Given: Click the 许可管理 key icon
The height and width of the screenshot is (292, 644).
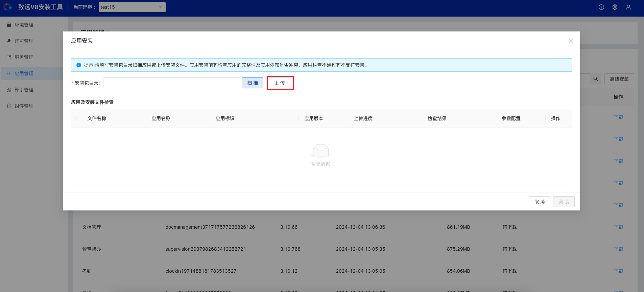Looking at the screenshot, I should pyautogui.click(x=9, y=41).
